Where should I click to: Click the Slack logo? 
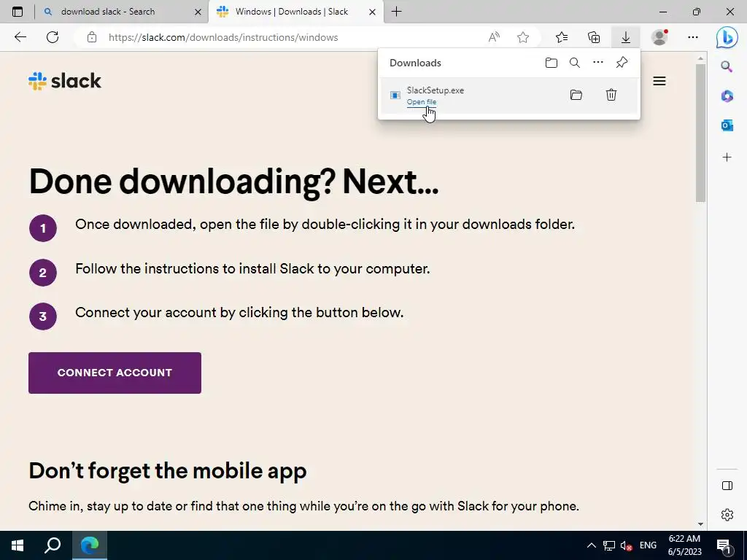pos(65,81)
